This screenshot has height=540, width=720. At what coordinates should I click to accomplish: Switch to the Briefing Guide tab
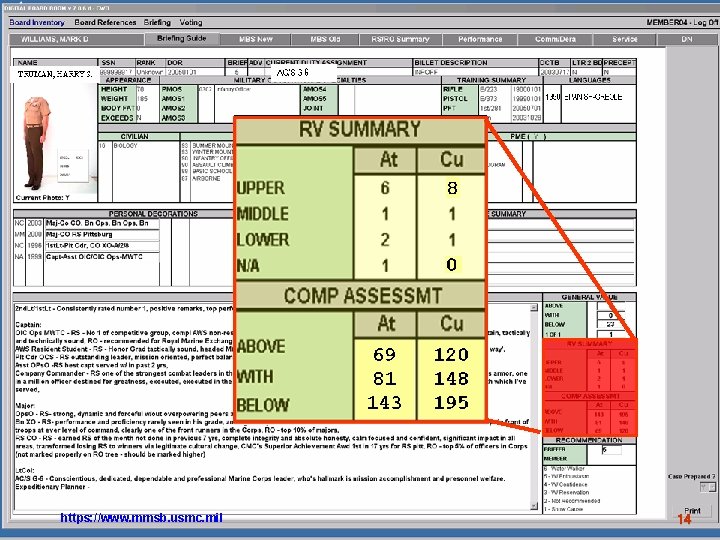click(181, 39)
